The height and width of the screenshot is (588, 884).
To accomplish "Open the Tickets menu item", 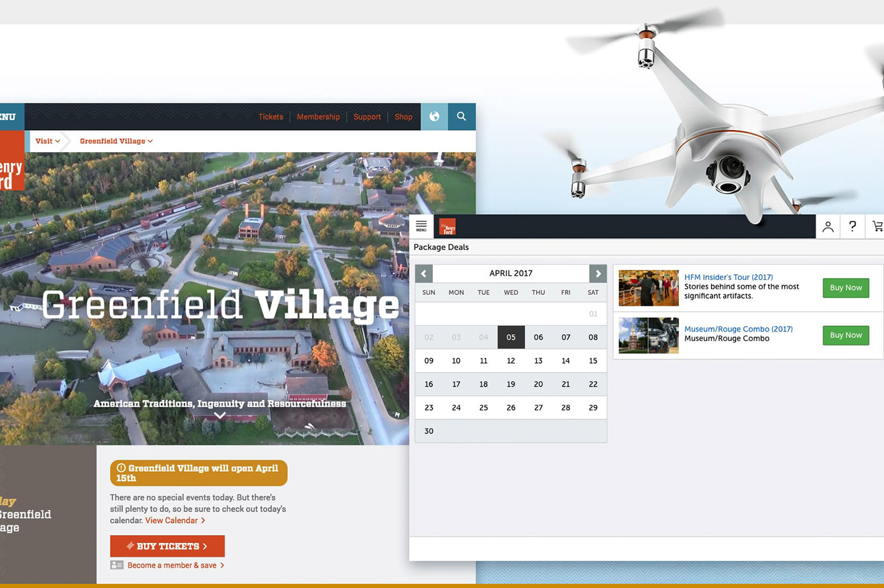I will pos(271,117).
